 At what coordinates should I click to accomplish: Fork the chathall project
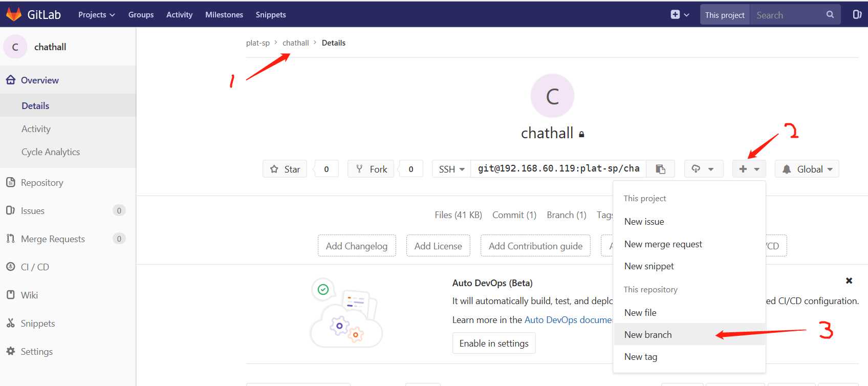pyautogui.click(x=371, y=169)
